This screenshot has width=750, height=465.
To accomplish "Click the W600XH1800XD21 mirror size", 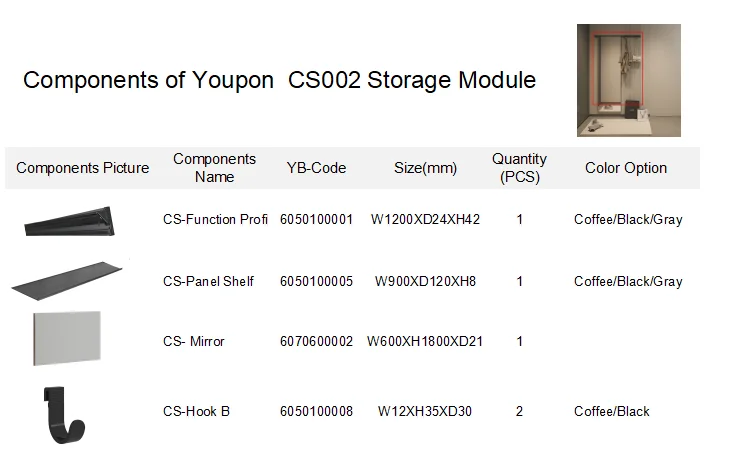I will point(425,341).
